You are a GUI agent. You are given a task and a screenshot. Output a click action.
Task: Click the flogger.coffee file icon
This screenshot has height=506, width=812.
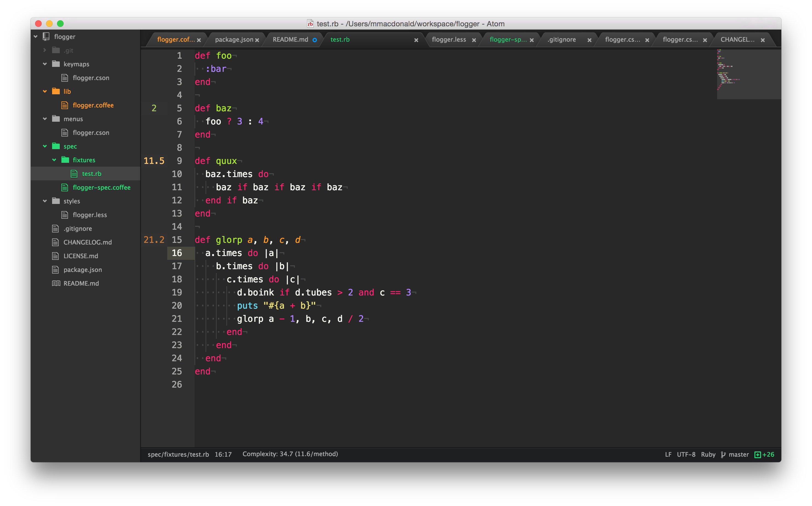[x=65, y=105]
